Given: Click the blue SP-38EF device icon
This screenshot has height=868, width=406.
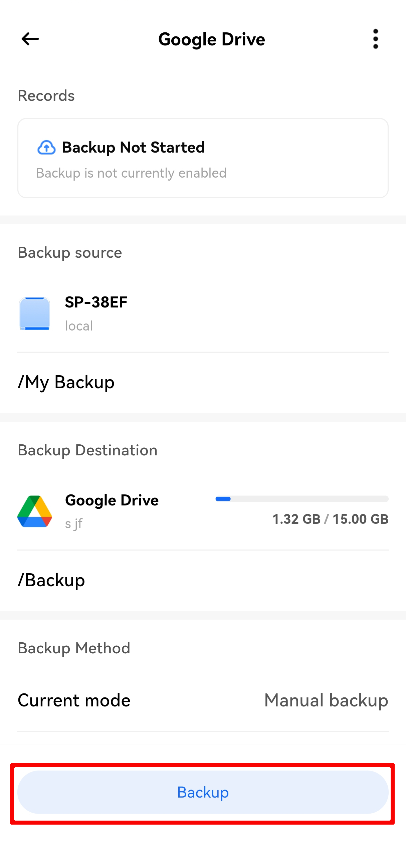Looking at the screenshot, I should [x=35, y=313].
